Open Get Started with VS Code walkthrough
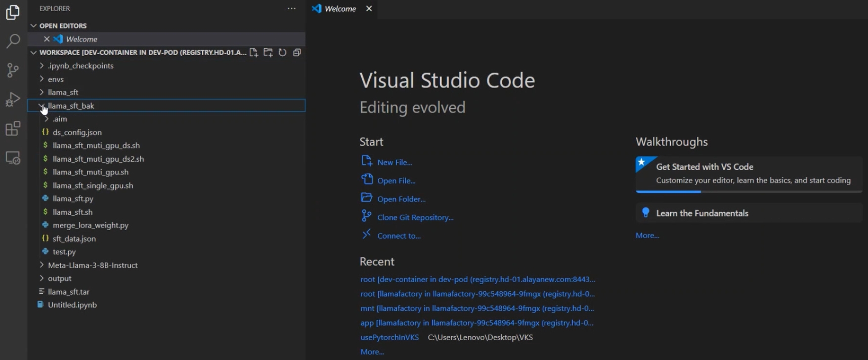 [x=749, y=174]
